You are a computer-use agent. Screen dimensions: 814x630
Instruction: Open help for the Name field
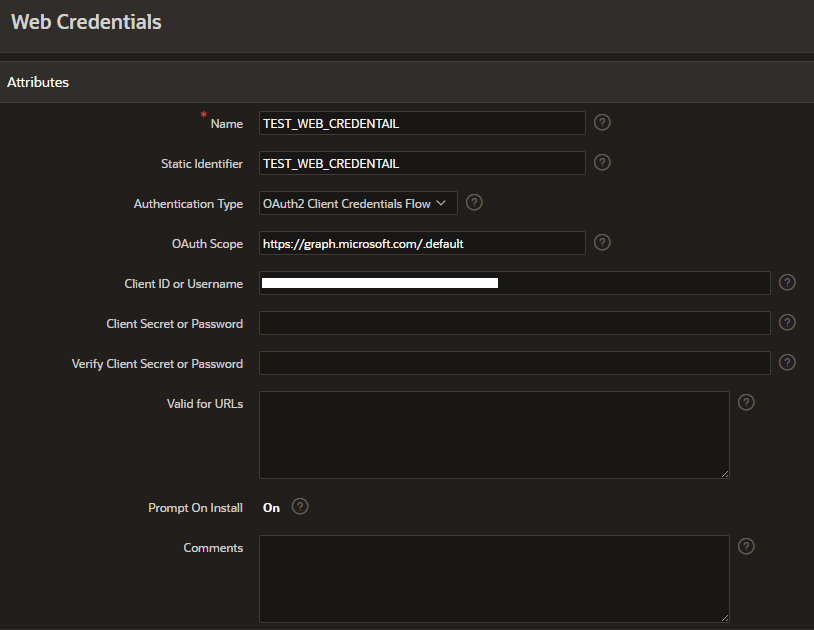coord(602,122)
